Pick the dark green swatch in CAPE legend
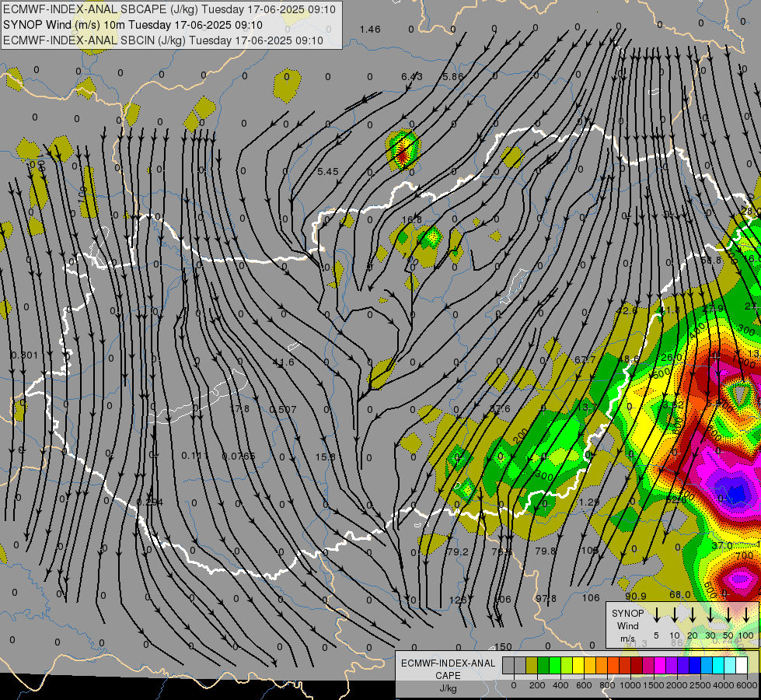This screenshot has width=761, height=700. pos(543,666)
